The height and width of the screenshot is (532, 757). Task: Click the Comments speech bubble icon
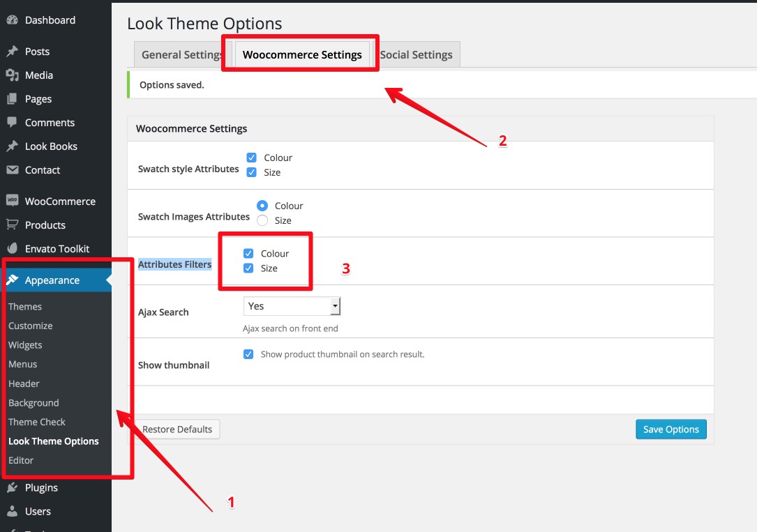point(12,123)
